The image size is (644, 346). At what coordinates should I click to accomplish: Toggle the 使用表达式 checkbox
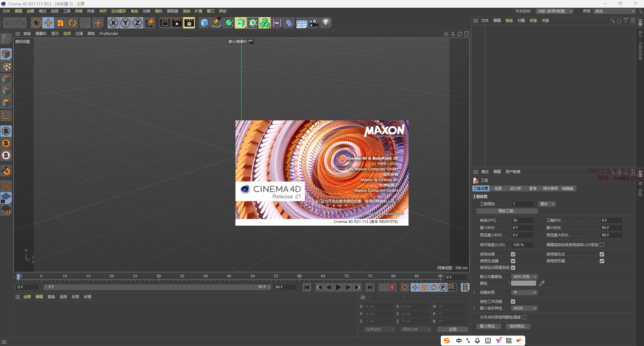point(602,254)
